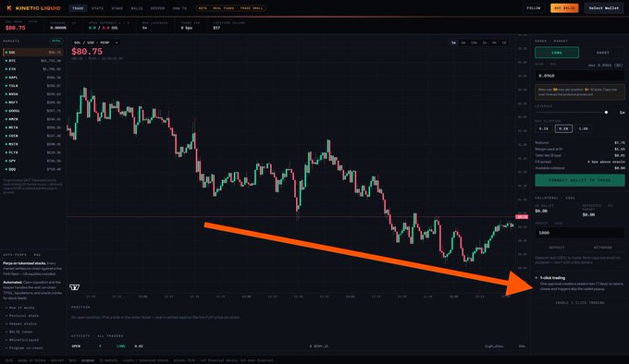Switch the chart to the 1D timeframe
Screen dimensions: 629x364
[504, 42]
